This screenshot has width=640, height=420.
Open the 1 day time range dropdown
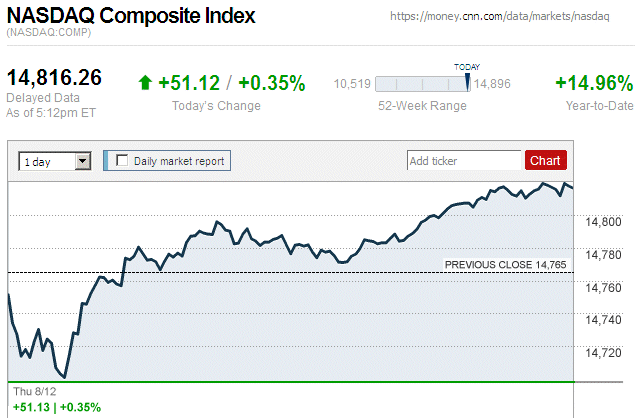coord(55,160)
